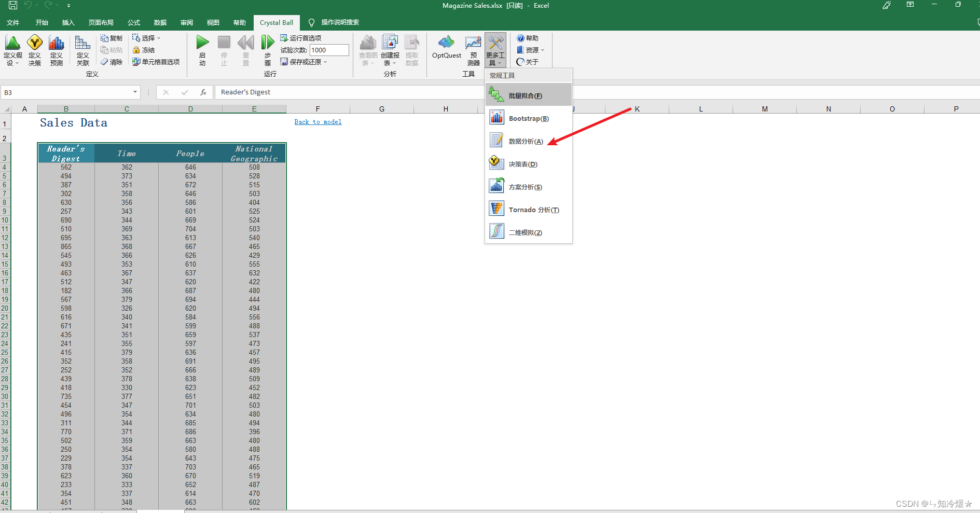This screenshot has height=513, width=980.
Task: Click cell with value 865
Action: [x=66, y=246]
